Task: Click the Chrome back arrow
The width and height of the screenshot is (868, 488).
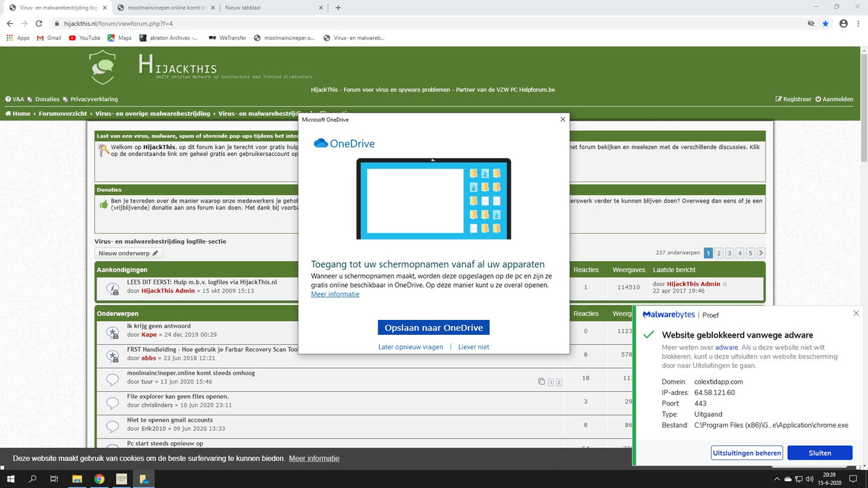Action: [9, 23]
